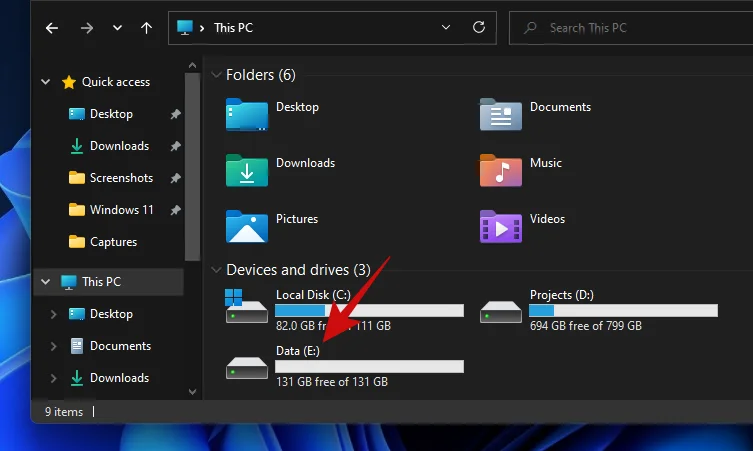753x451 pixels.
Task: Click the pin icon beside Screenshots
Action: (175, 178)
